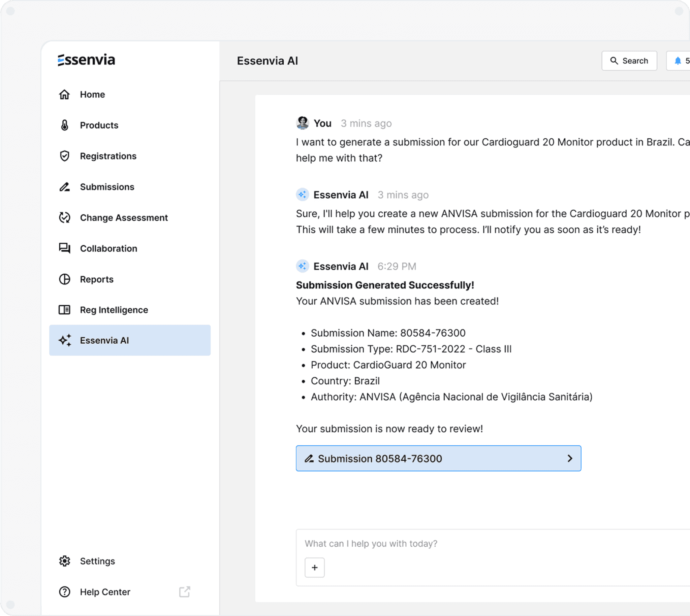Open Products via thermometer icon
The height and width of the screenshot is (616, 690).
64,125
